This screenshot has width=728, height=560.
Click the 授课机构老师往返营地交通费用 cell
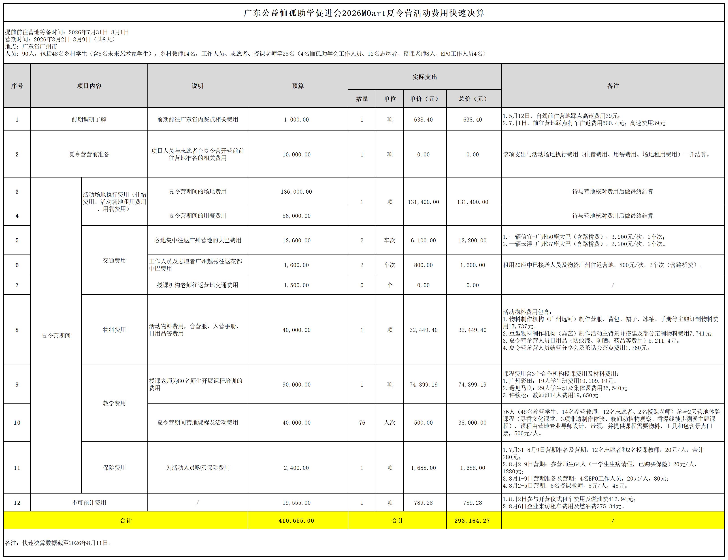tap(198, 285)
